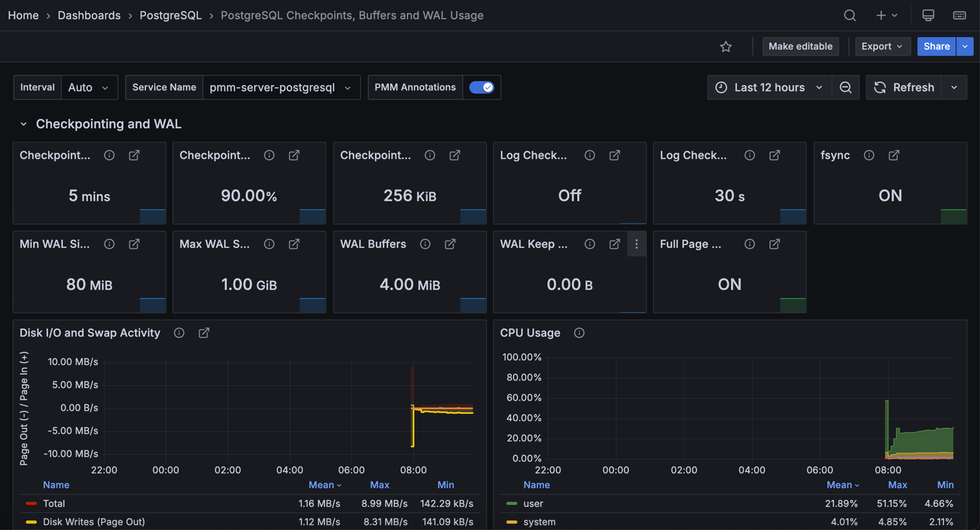Hide the Total series in Disk I/O legend
The width and height of the screenshot is (980, 530).
click(x=54, y=503)
